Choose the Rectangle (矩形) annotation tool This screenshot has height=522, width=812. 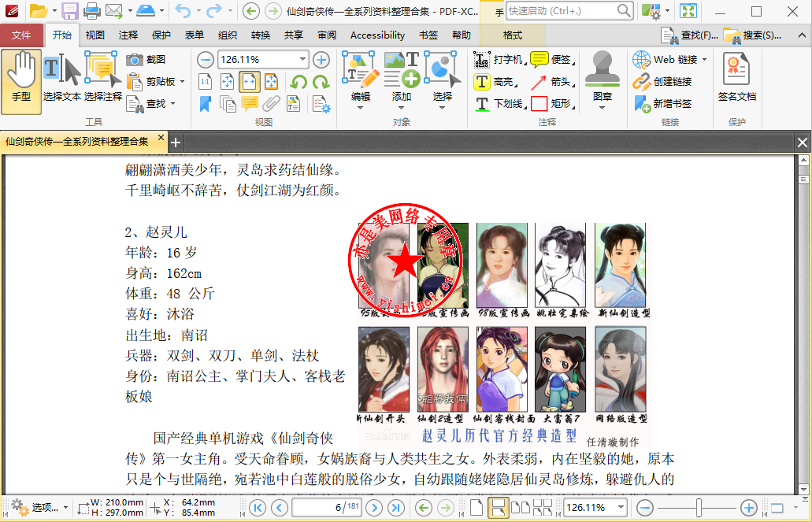click(552, 104)
